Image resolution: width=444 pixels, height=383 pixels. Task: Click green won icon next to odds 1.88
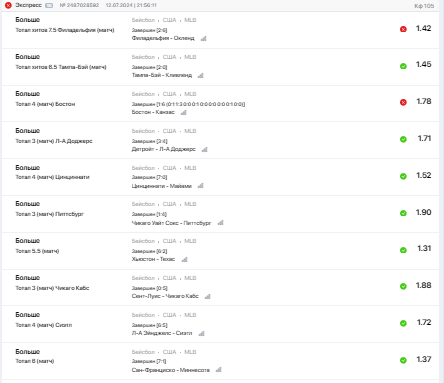coord(403,286)
